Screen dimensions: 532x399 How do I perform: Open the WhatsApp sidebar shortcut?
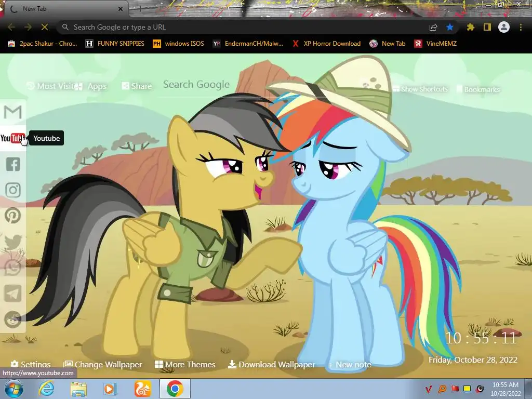[13, 268]
